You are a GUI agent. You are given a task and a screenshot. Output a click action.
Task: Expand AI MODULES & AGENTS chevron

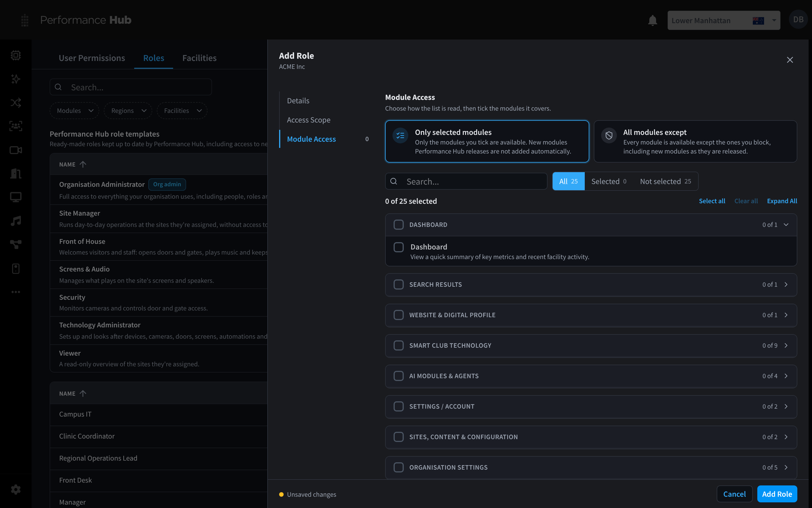(786, 376)
